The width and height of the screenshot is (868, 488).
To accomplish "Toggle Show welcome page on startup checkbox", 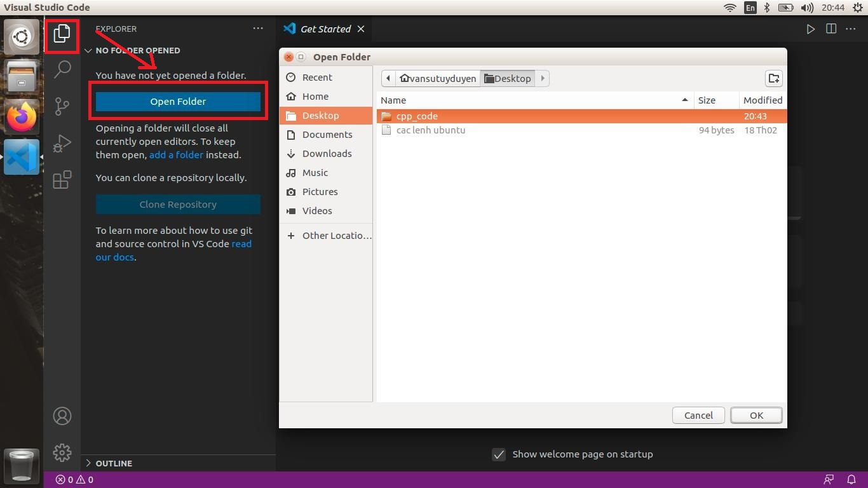I will point(499,454).
